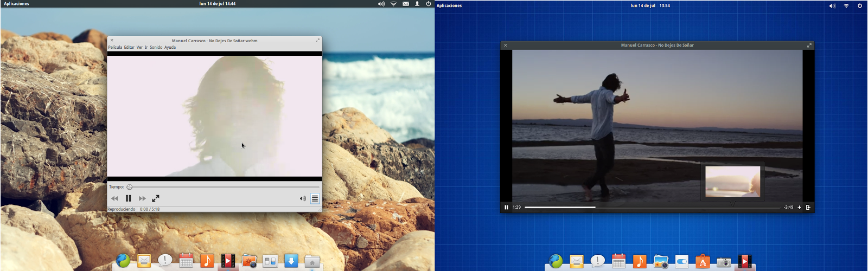Click the volume speaker icon in Totem
Image resolution: width=868 pixels, height=271 pixels.
[x=303, y=198]
